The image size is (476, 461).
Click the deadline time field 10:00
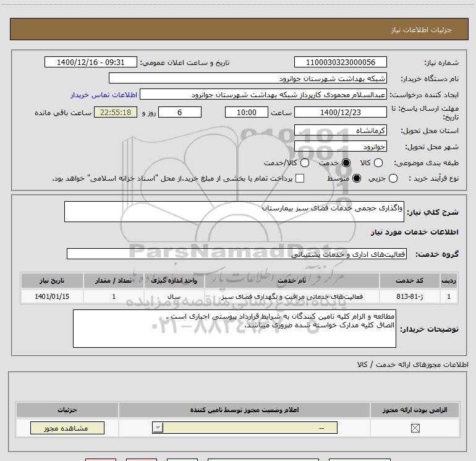[247, 112]
